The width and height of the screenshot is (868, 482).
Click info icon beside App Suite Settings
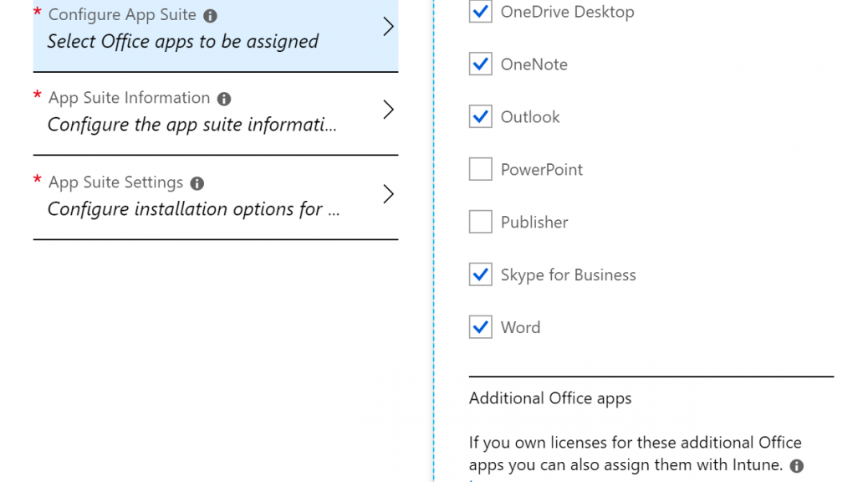coord(197,183)
